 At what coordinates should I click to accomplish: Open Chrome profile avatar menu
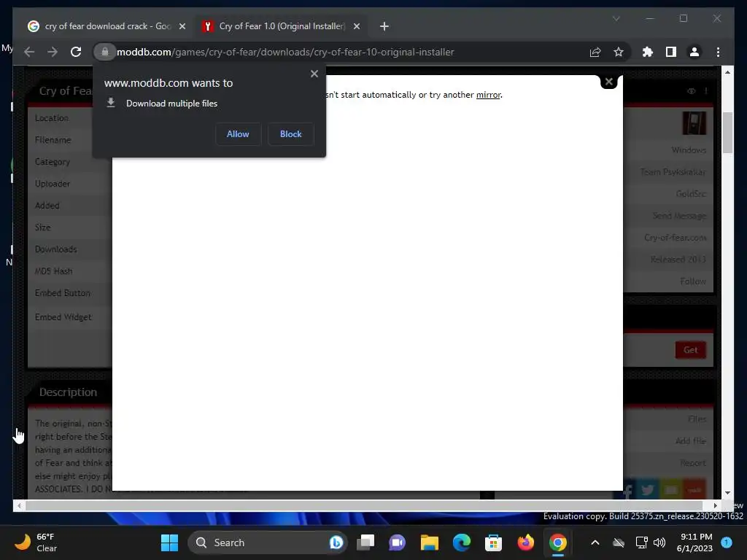(694, 52)
